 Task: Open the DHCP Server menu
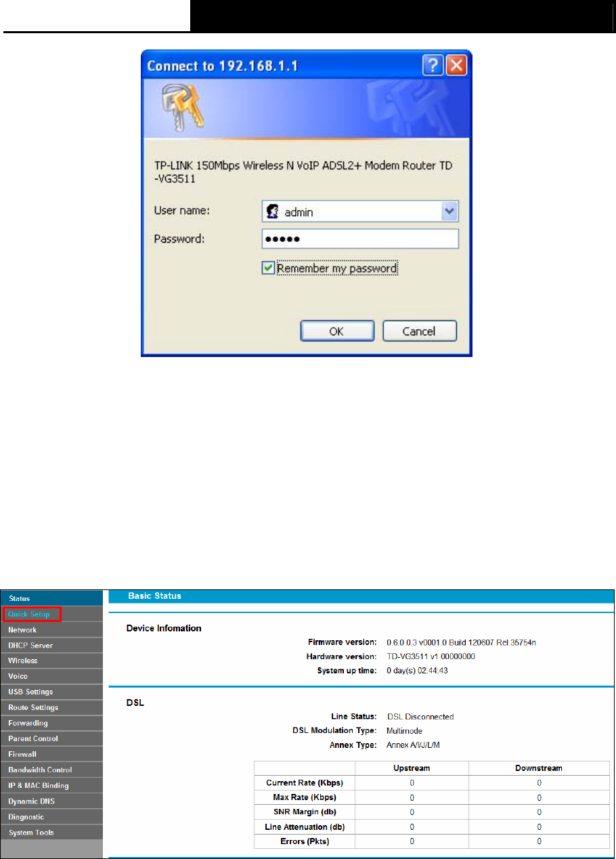51,646
